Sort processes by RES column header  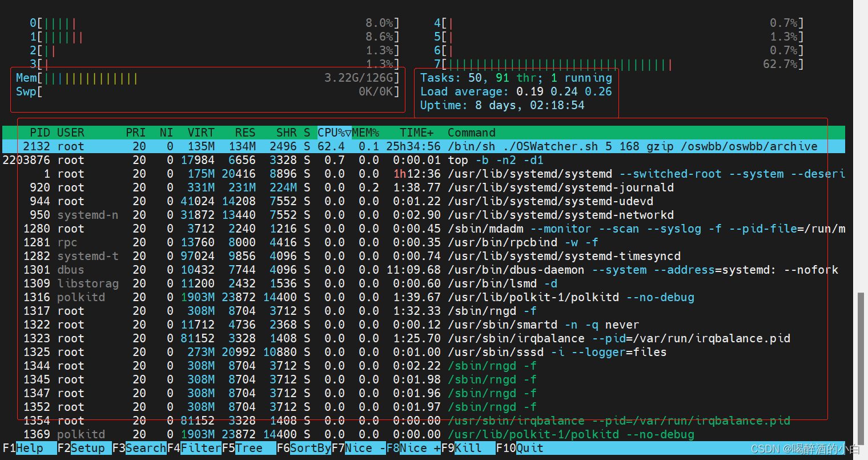click(245, 133)
